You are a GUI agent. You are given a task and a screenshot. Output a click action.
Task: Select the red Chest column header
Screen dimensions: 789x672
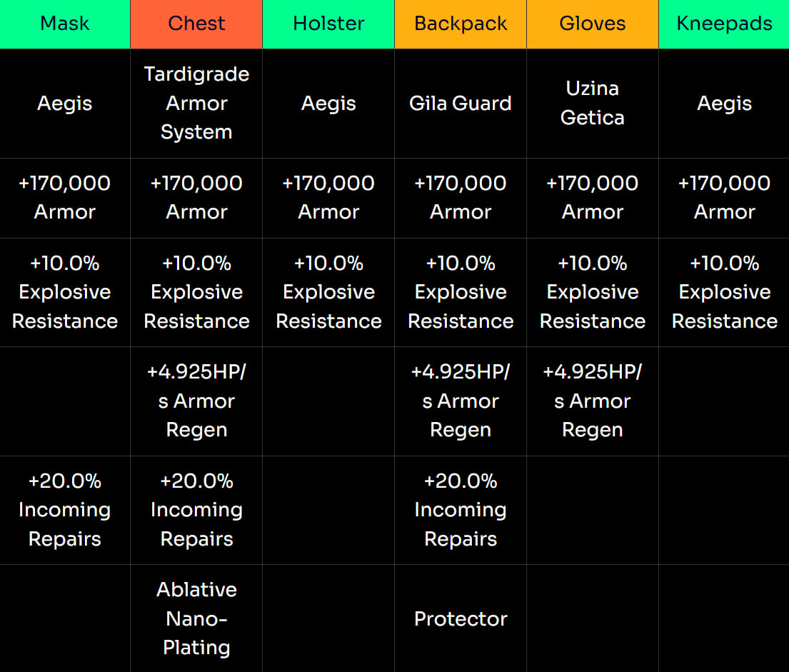[x=196, y=24]
